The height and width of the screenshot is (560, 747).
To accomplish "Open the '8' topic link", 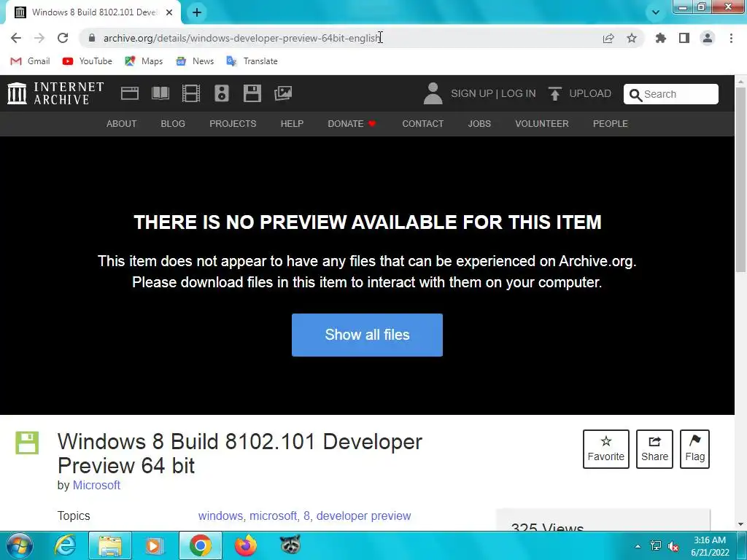I will coord(307,516).
